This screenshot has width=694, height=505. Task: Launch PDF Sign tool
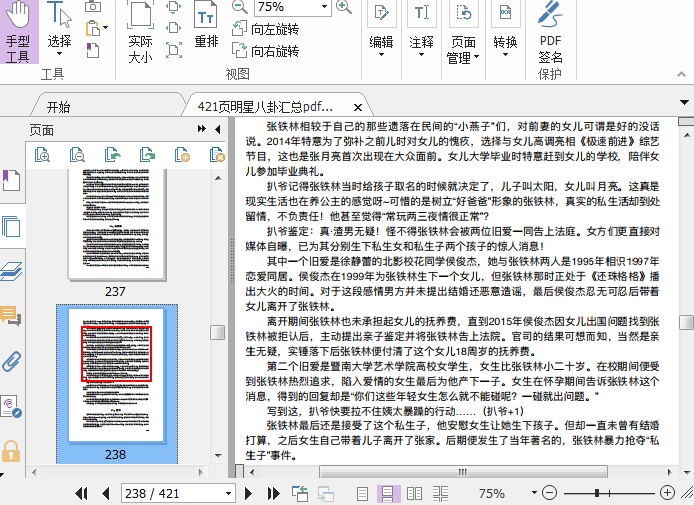[x=550, y=32]
